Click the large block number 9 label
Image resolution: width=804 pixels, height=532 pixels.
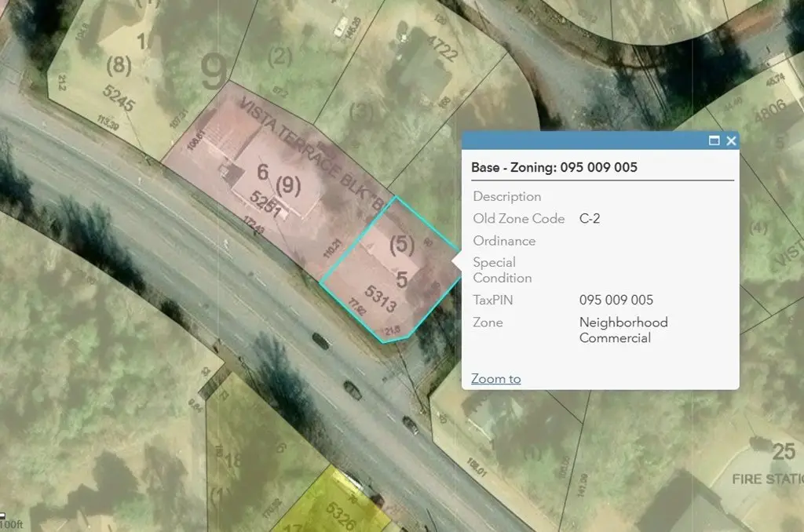point(214,72)
